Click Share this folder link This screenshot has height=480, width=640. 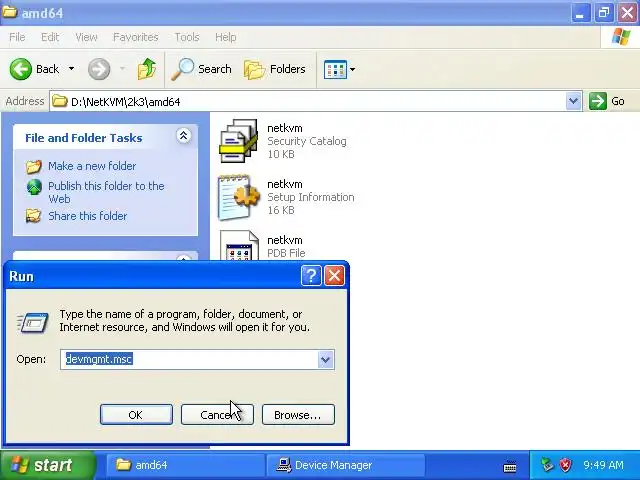pyautogui.click(x=87, y=216)
